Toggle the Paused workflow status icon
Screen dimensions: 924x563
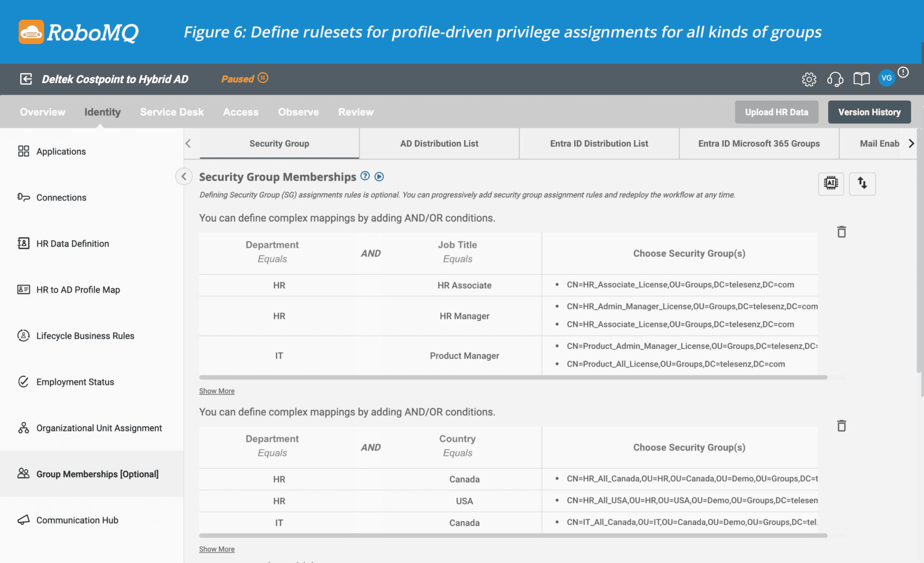(263, 78)
